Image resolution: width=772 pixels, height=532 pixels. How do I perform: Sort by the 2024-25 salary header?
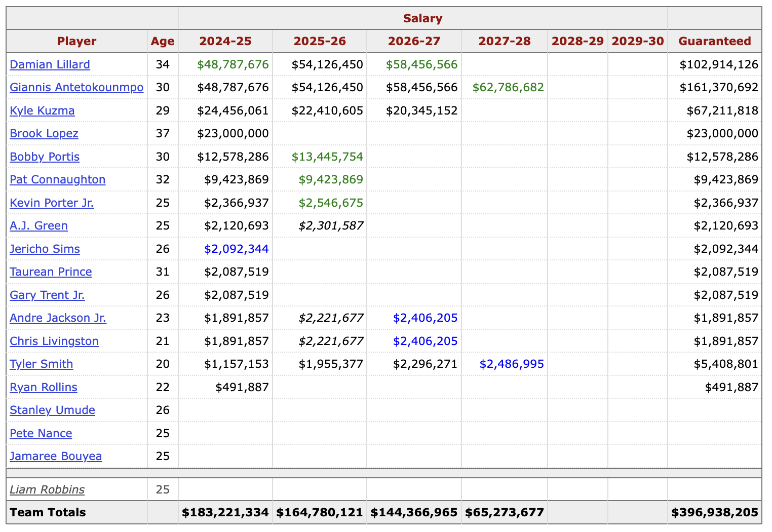[225, 41]
